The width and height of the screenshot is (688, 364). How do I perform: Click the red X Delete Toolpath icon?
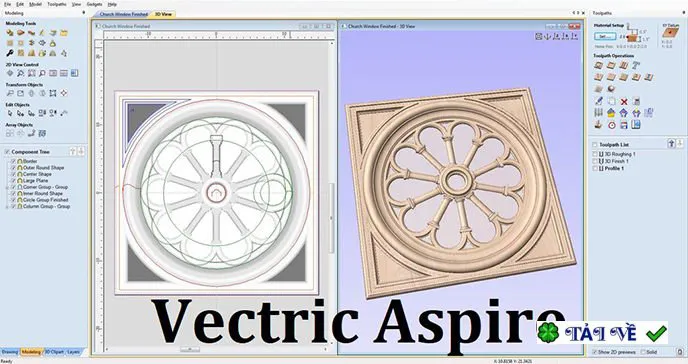[x=624, y=101]
